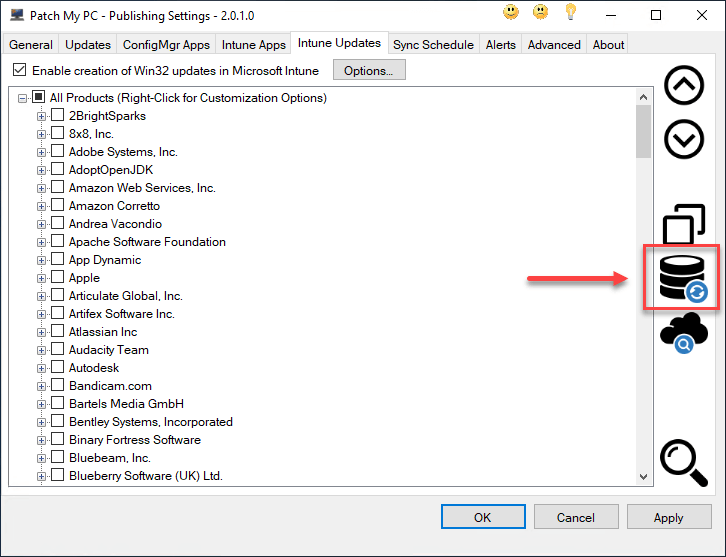Expand the Bartels Media GmbH node

(x=41, y=405)
